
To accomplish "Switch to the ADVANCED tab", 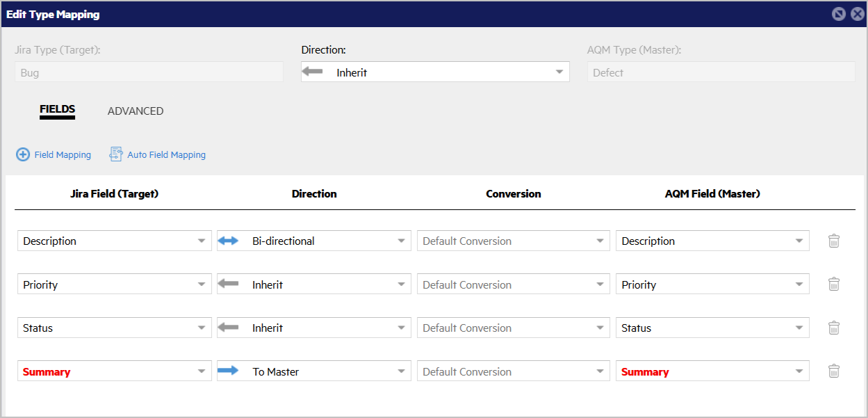I will (136, 111).
